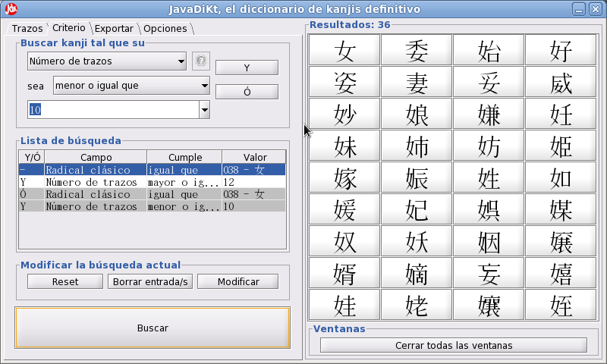The height and width of the screenshot is (364, 607).
Task: Start the search with the Buscar button
Action: click(x=153, y=328)
